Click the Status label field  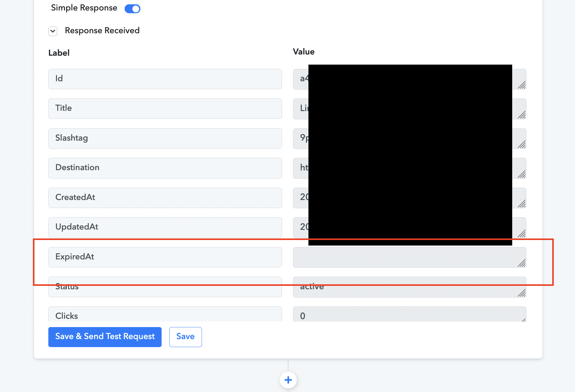pos(165,287)
